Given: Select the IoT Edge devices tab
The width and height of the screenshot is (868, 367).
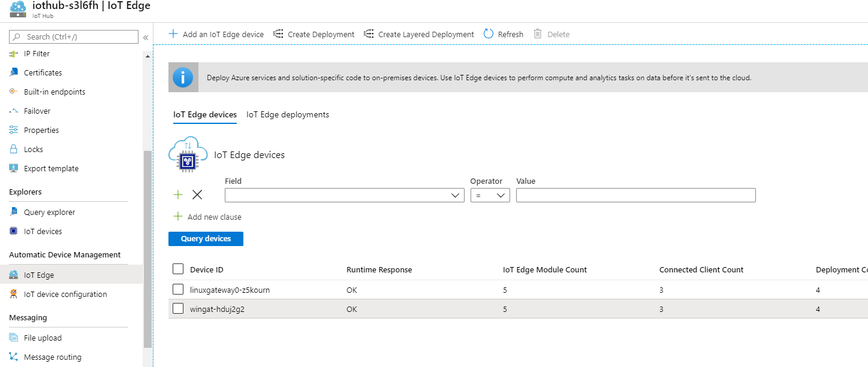Looking at the screenshot, I should pos(205,114).
